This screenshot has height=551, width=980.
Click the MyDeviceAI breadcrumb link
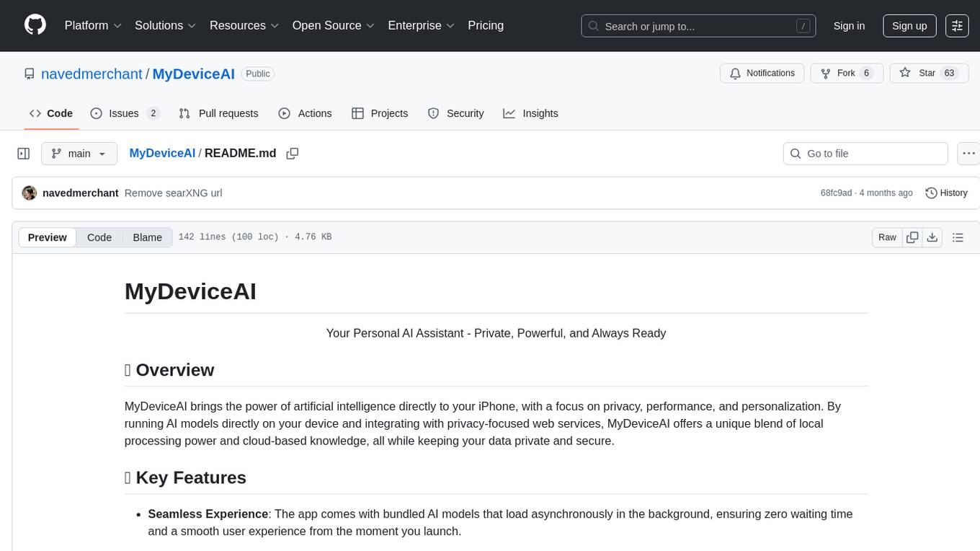162,153
